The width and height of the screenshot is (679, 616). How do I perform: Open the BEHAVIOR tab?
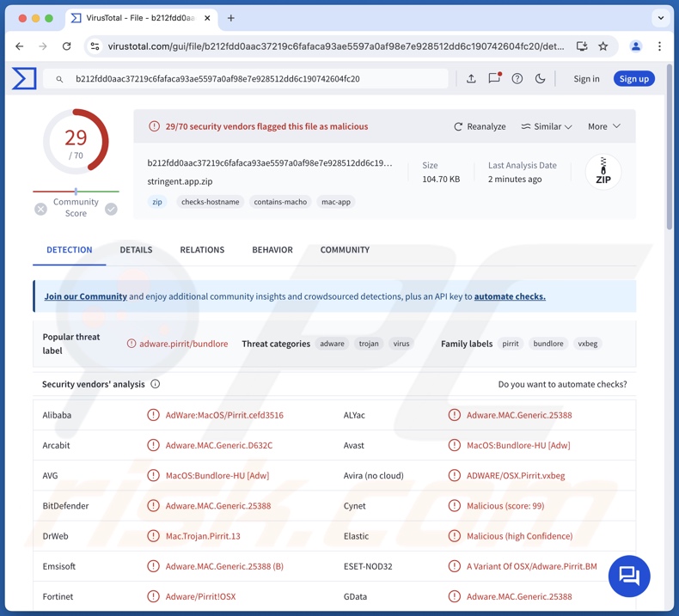pyautogui.click(x=272, y=250)
